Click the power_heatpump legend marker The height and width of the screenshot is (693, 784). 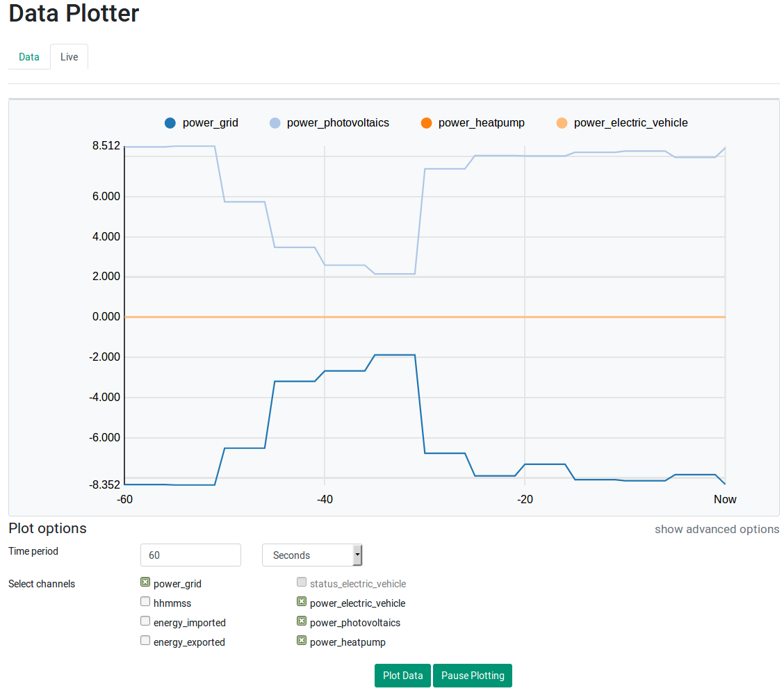point(427,122)
